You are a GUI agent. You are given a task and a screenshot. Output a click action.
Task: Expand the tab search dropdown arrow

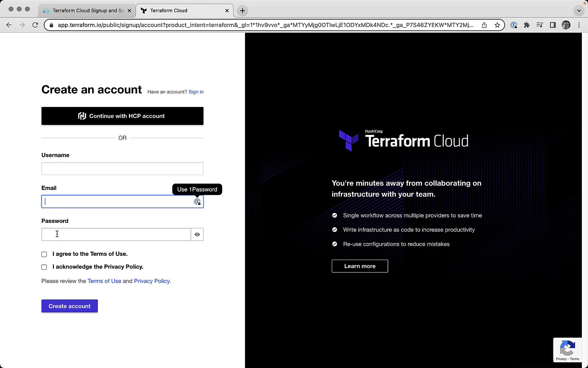tap(579, 11)
